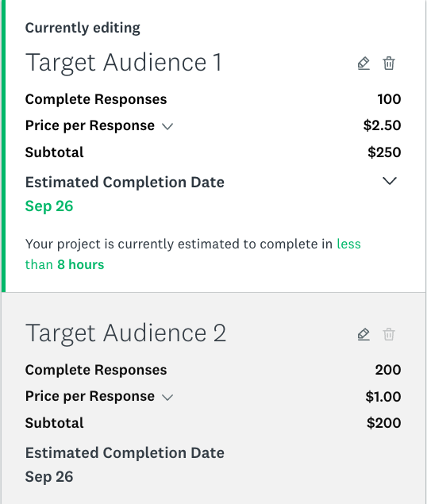Expand Price per Response in Target Audience 2
The image size is (427, 504).
[x=167, y=398]
